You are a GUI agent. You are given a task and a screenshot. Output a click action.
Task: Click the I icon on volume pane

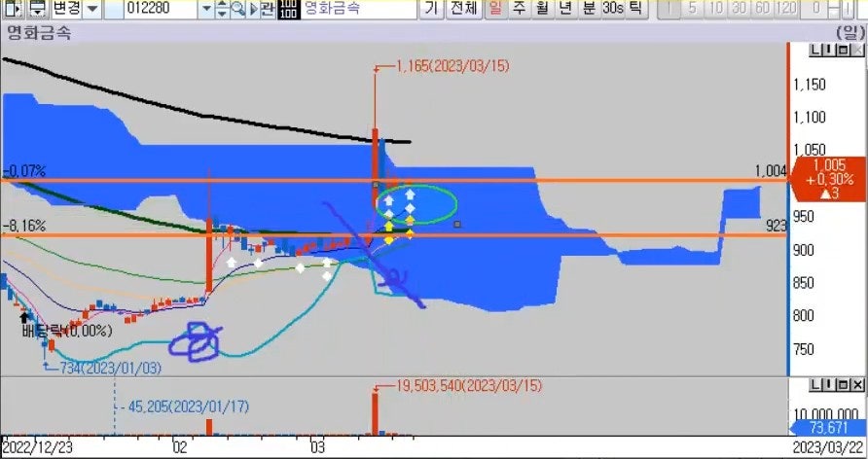tap(829, 385)
